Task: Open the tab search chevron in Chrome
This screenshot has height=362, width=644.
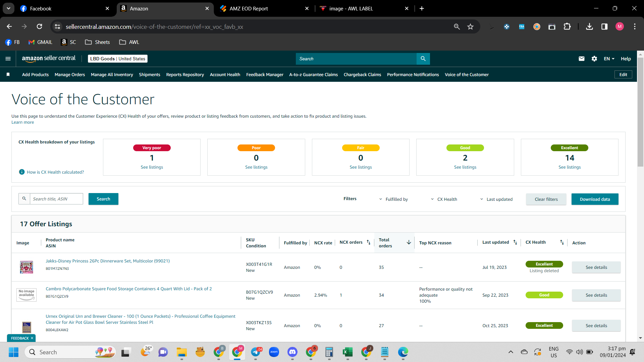Action: 8,8
